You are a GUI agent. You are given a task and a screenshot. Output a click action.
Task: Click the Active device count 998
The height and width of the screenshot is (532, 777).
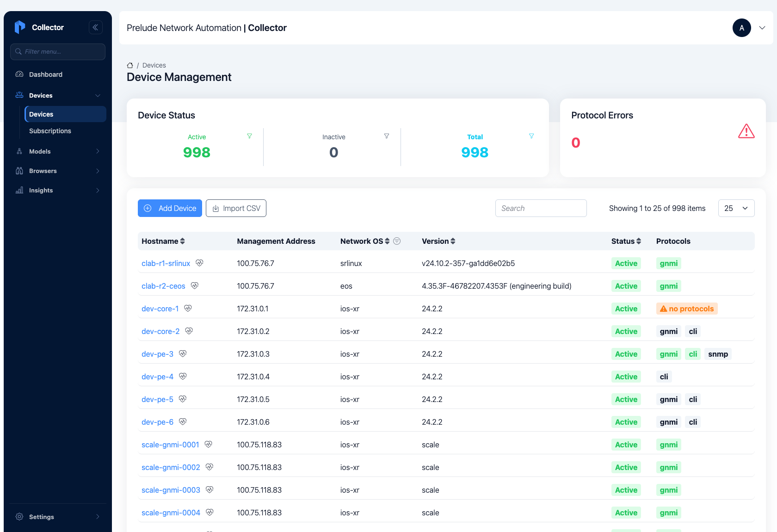[x=197, y=152]
